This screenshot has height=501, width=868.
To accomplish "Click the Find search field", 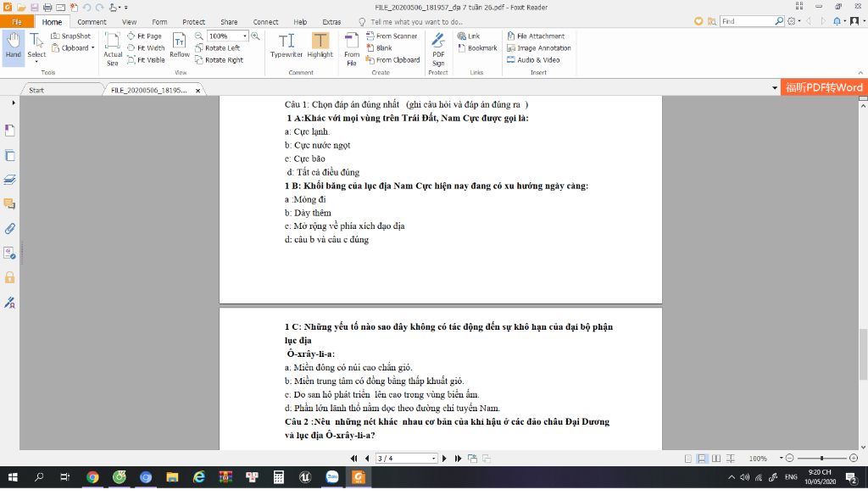I will 747,21.
